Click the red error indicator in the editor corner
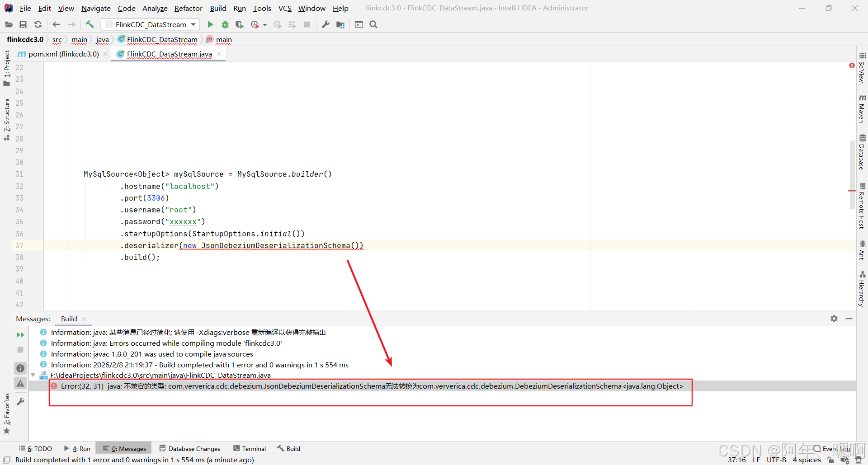This screenshot has width=868, height=465. (852, 66)
